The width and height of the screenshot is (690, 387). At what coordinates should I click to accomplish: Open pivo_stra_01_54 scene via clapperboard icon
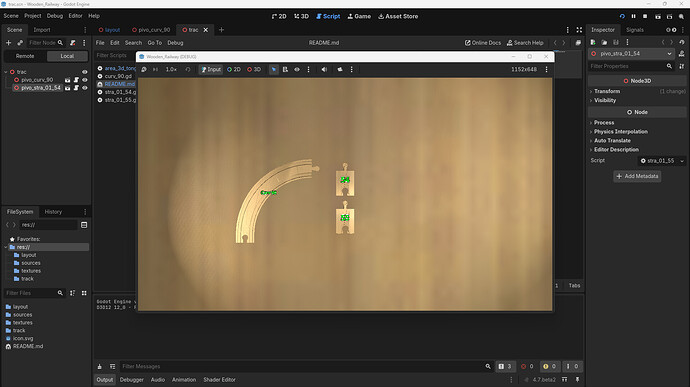tap(67, 88)
